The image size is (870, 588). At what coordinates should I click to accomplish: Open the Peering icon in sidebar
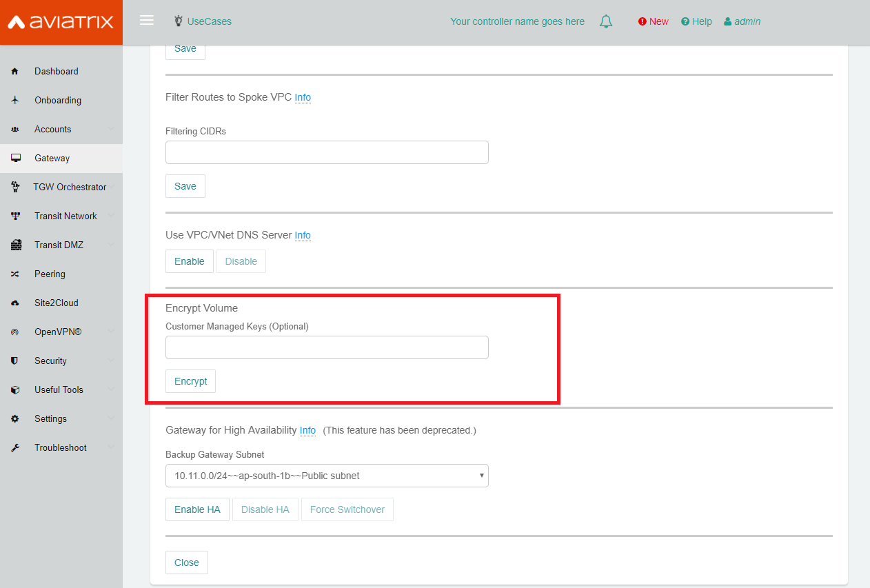(15, 274)
